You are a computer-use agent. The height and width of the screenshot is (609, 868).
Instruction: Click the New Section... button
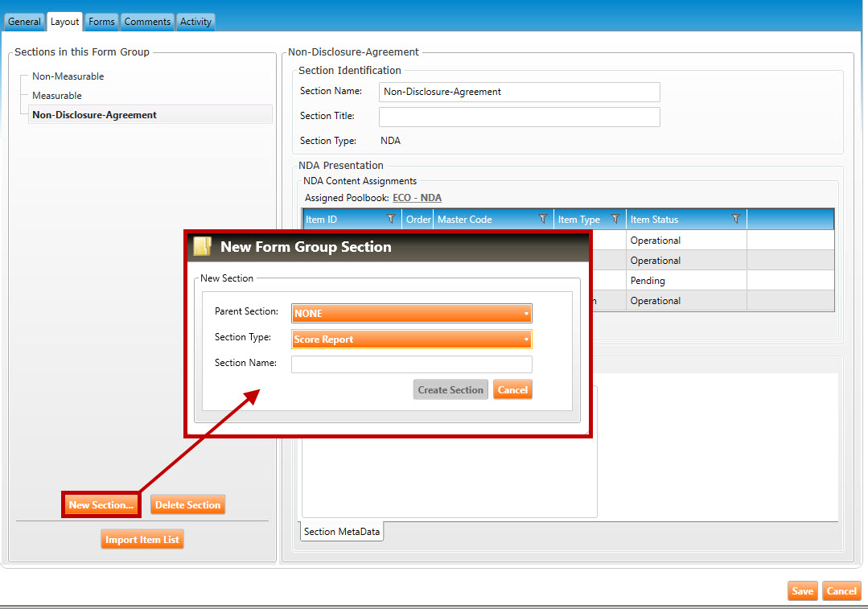click(101, 505)
